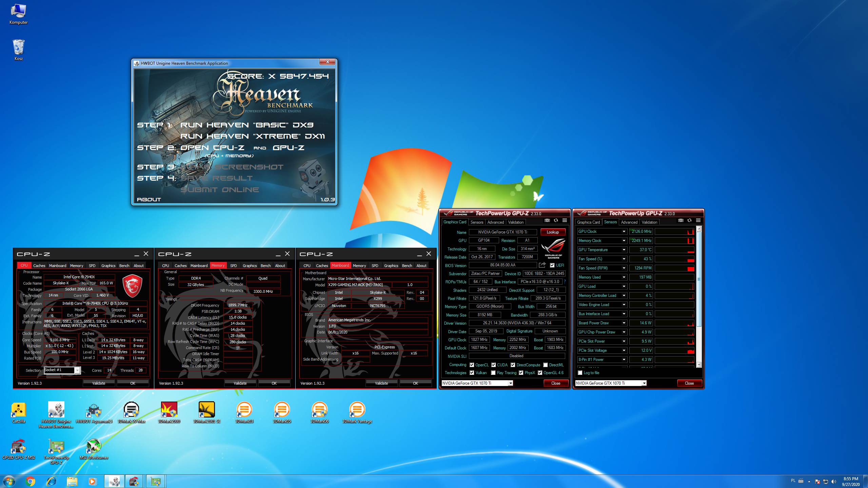Click Run Heaven Xtreme DX11 in HWBOT
The height and width of the screenshot is (488, 868).
click(x=252, y=136)
